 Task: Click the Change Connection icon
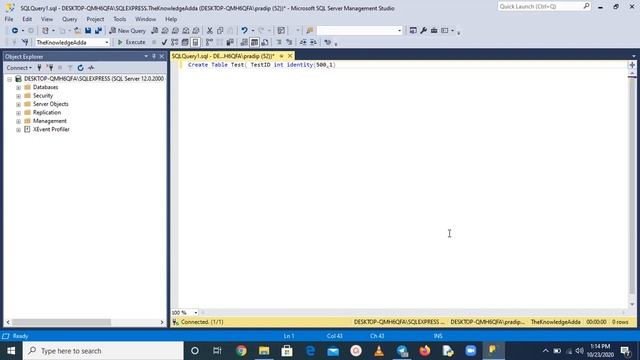25,42
